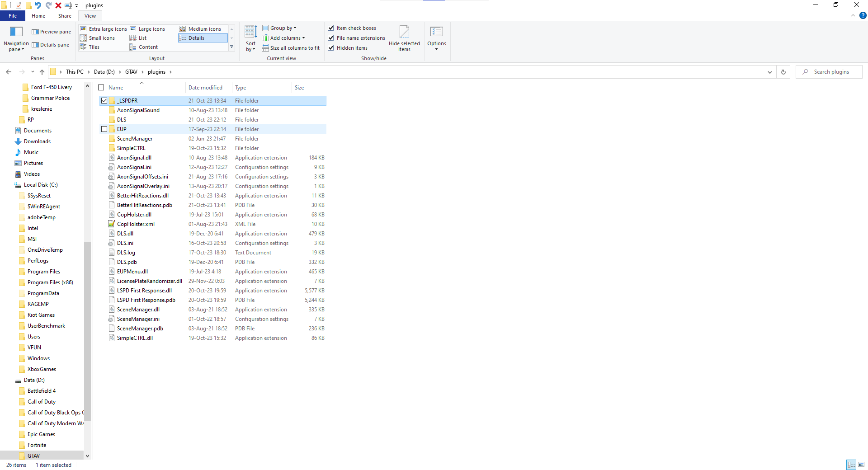Click the Search plugins field

[829, 72]
